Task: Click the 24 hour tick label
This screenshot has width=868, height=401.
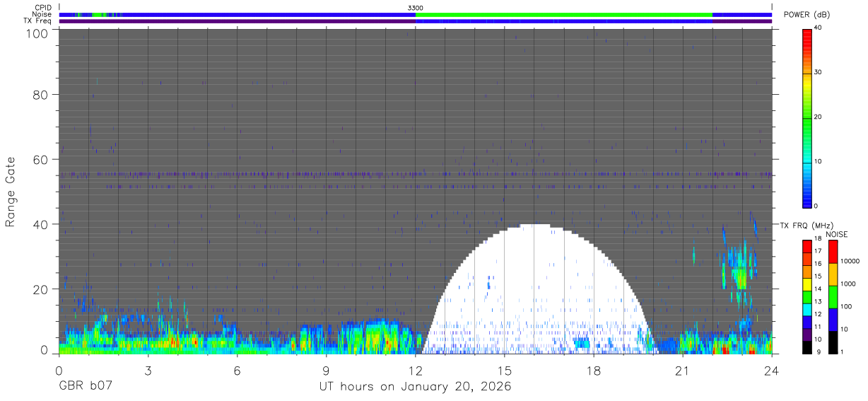Action: pos(771,371)
